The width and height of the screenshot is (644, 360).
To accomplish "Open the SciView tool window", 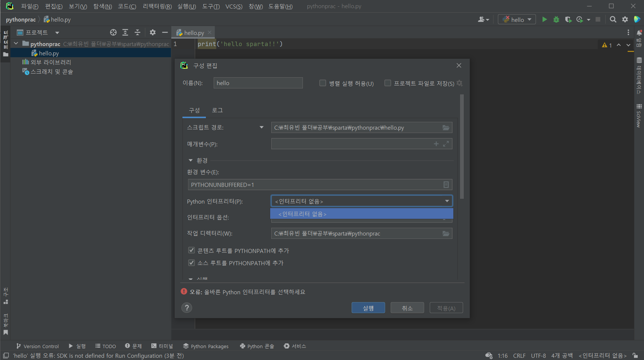I will pos(639,116).
